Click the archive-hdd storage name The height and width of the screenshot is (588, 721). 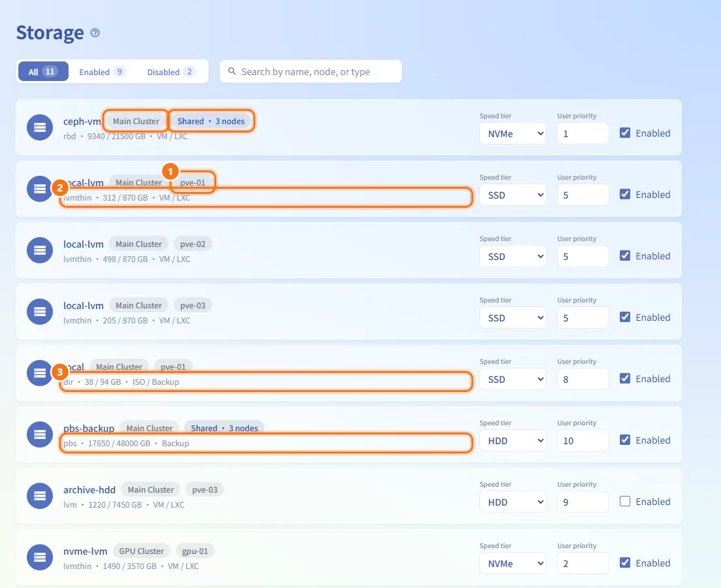click(x=89, y=489)
